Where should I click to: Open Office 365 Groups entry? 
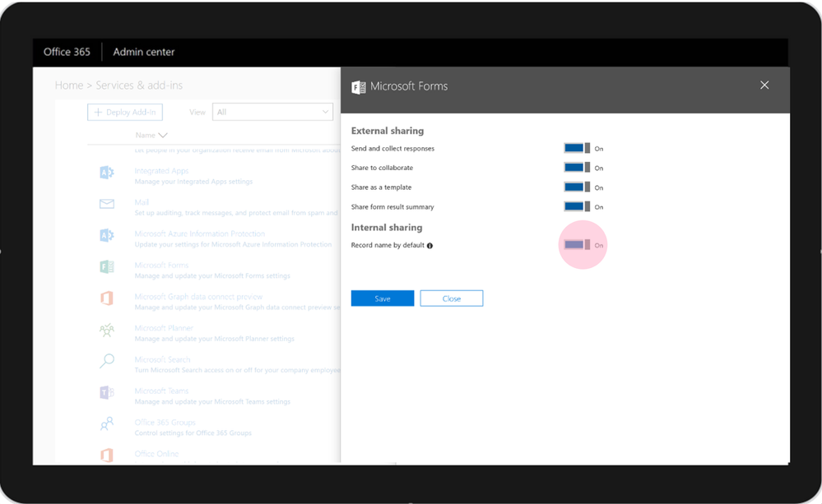point(165,423)
